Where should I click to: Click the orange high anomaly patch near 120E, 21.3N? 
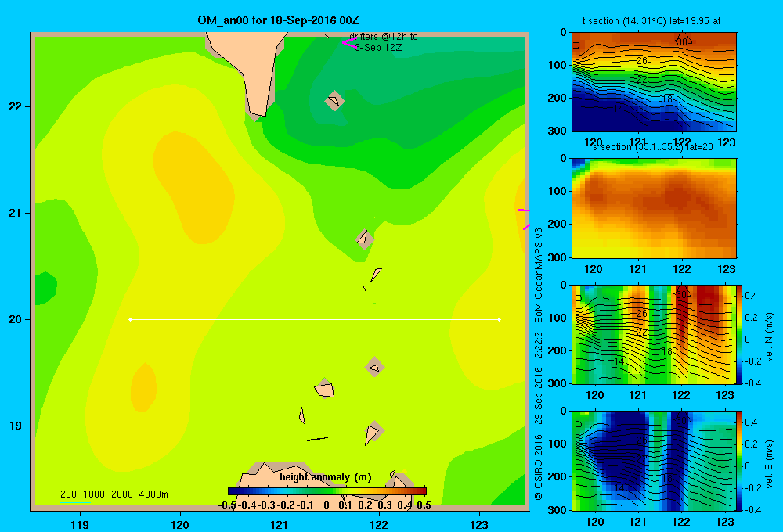tap(193, 187)
